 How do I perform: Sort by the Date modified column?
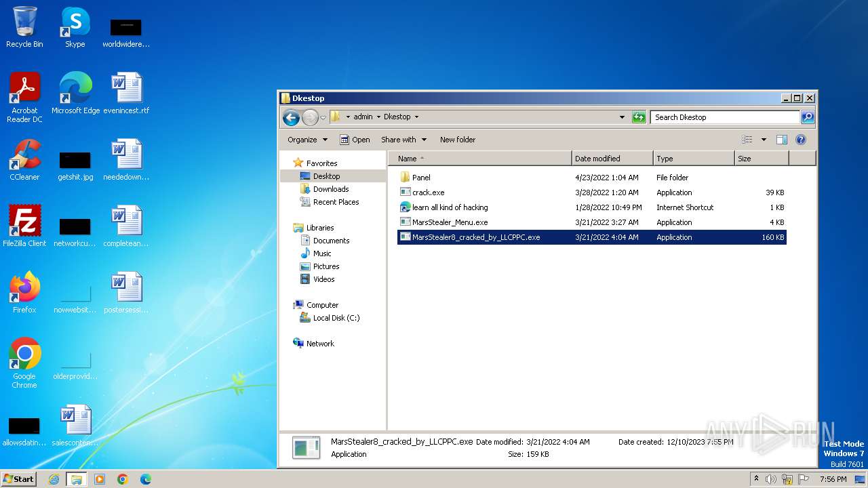click(x=612, y=159)
